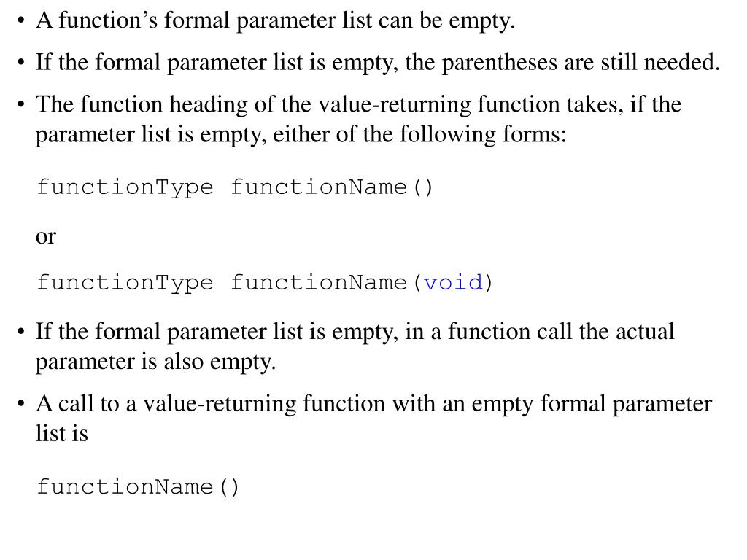Click 'functionType' in the code line containing void
This screenshot has width=747, height=560.
(125, 283)
